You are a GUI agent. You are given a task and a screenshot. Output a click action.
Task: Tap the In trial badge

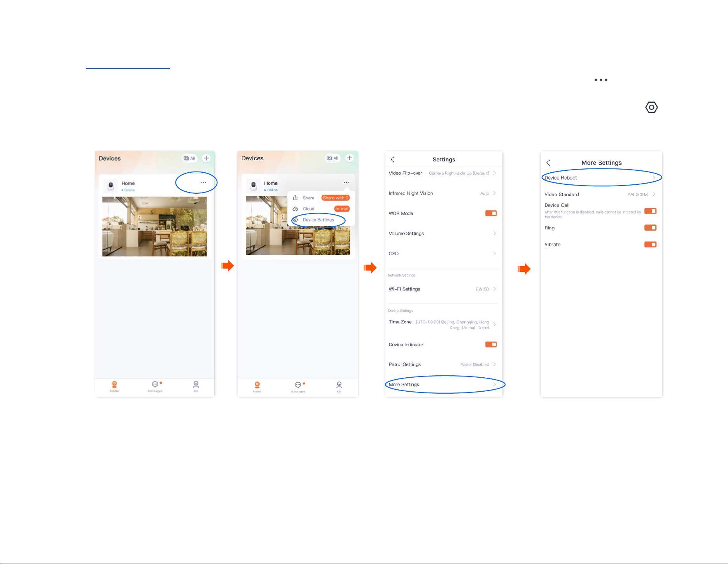342,209
